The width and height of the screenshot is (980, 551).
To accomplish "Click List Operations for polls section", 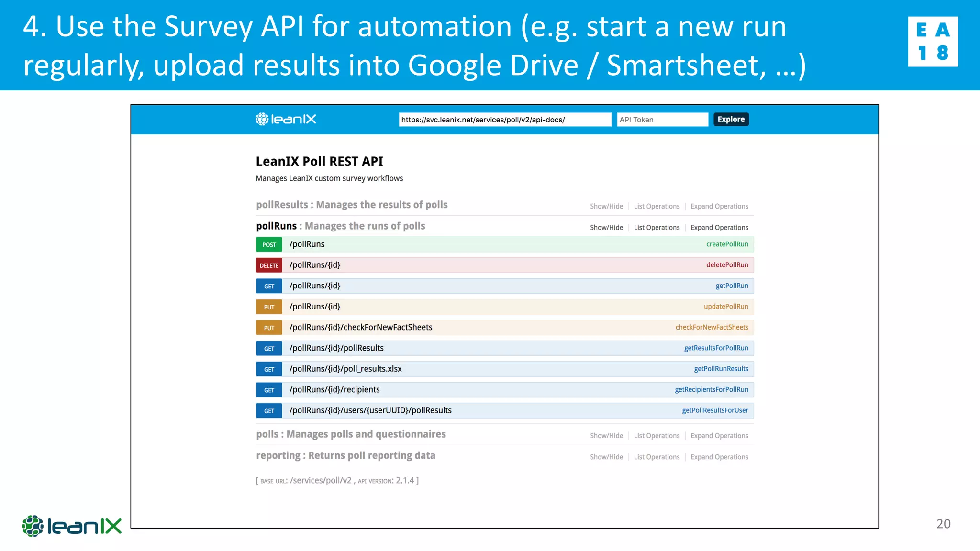I will [x=657, y=436].
